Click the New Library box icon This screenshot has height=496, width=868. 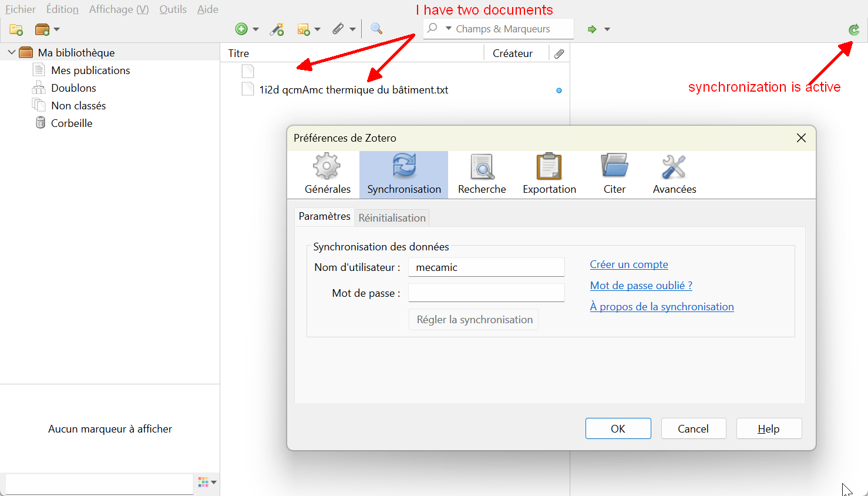tap(42, 29)
